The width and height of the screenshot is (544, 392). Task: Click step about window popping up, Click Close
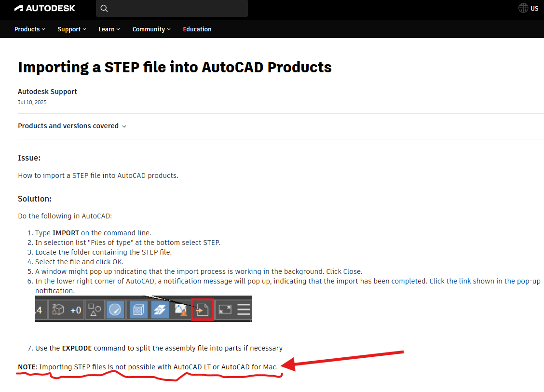click(x=199, y=271)
